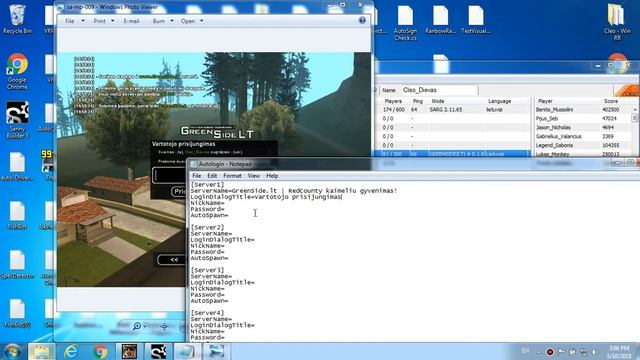This screenshot has height=360, width=640.
Task: Open the Print dropdown in Photo Viewer
Action: [x=104, y=21]
